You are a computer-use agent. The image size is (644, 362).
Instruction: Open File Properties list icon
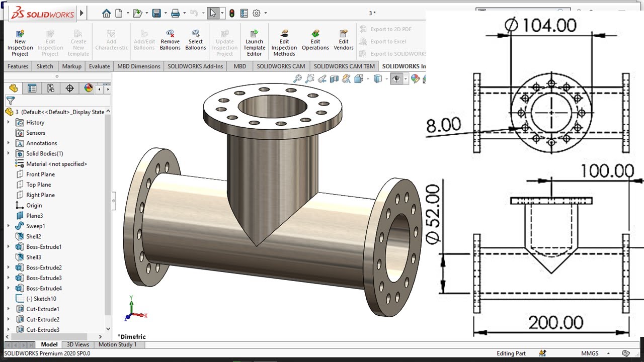pyautogui.click(x=244, y=14)
